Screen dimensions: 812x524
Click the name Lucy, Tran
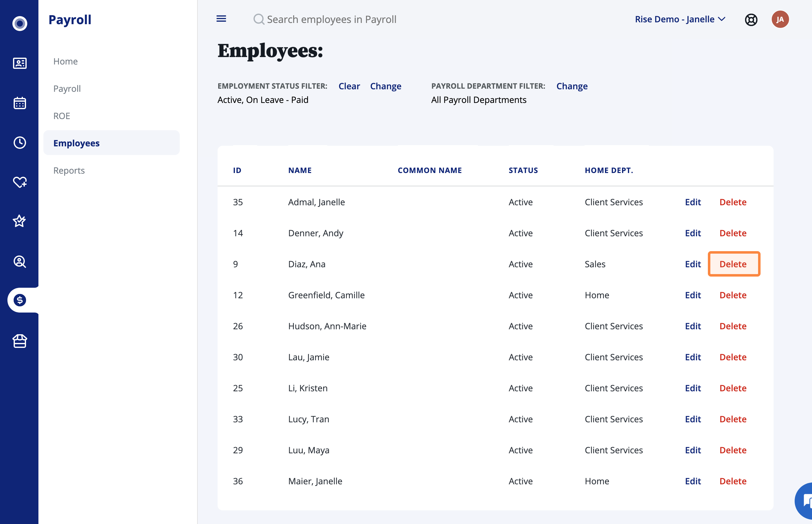point(309,419)
